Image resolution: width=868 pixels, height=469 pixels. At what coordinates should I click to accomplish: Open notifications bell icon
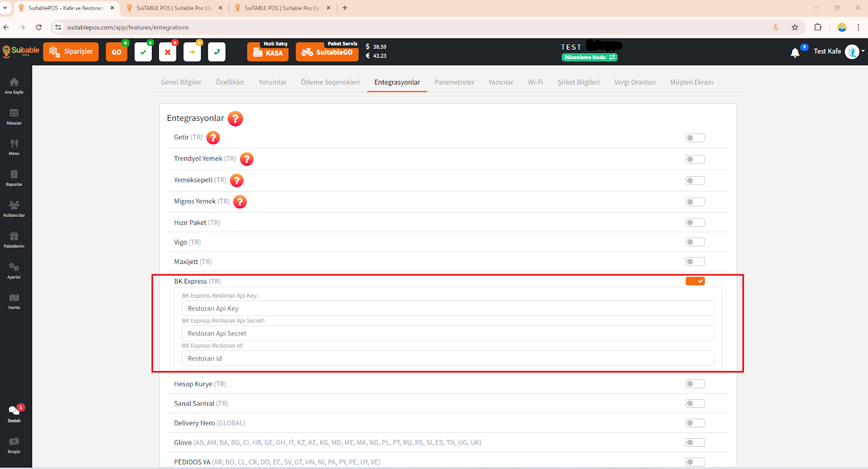tap(795, 53)
